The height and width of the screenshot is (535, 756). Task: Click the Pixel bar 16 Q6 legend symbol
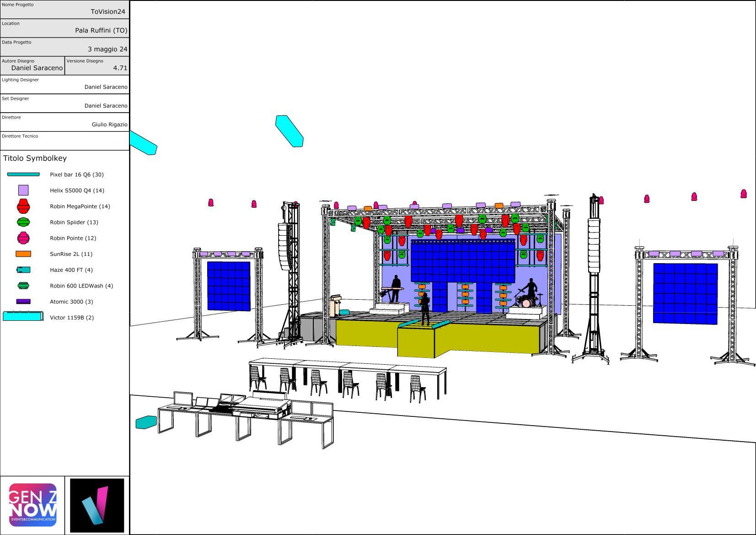point(23,174)
